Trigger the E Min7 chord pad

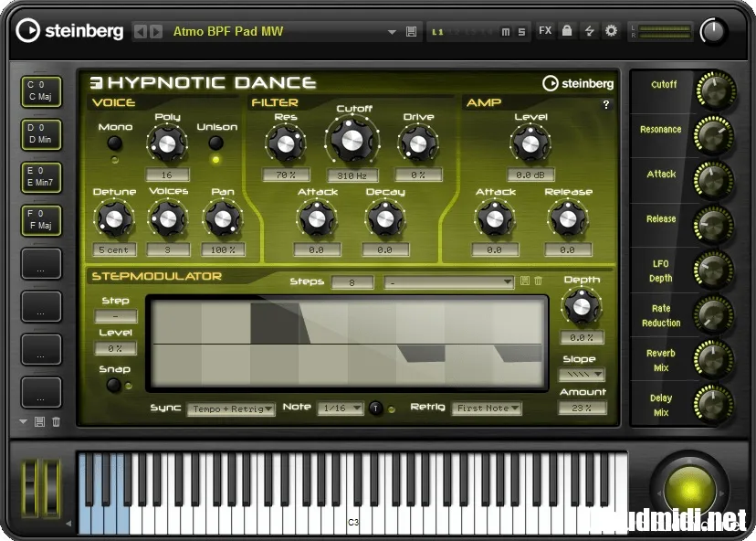tap(41, 176)
